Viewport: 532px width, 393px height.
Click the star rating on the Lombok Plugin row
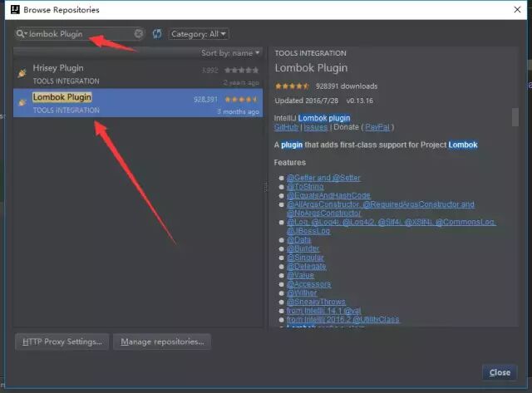(x=242, y=100)
